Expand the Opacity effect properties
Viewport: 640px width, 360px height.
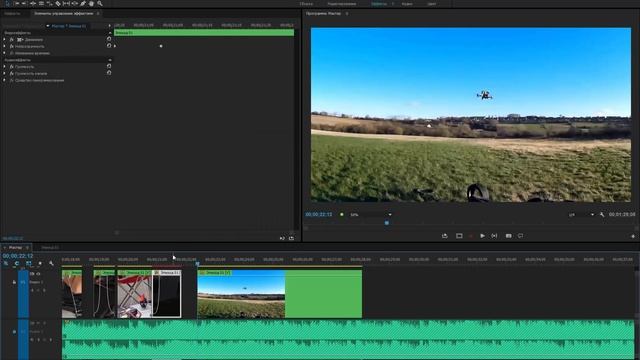tap(4, 46)
